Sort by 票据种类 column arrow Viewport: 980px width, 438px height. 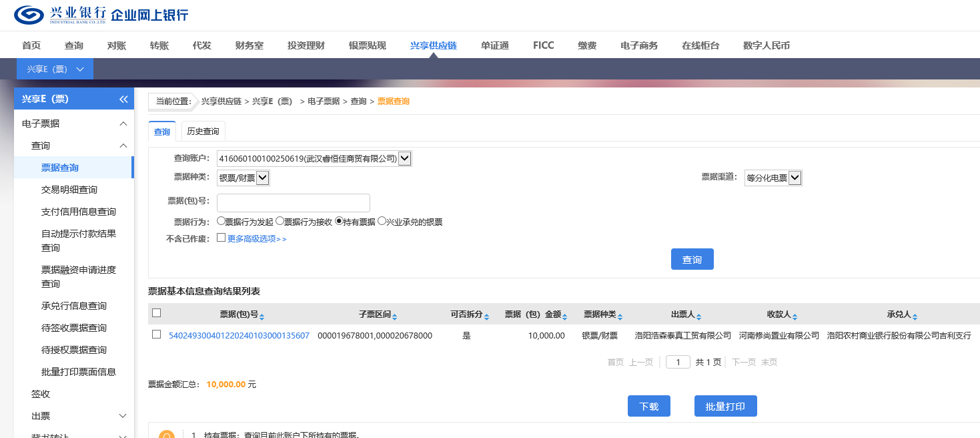pos(620,316)
